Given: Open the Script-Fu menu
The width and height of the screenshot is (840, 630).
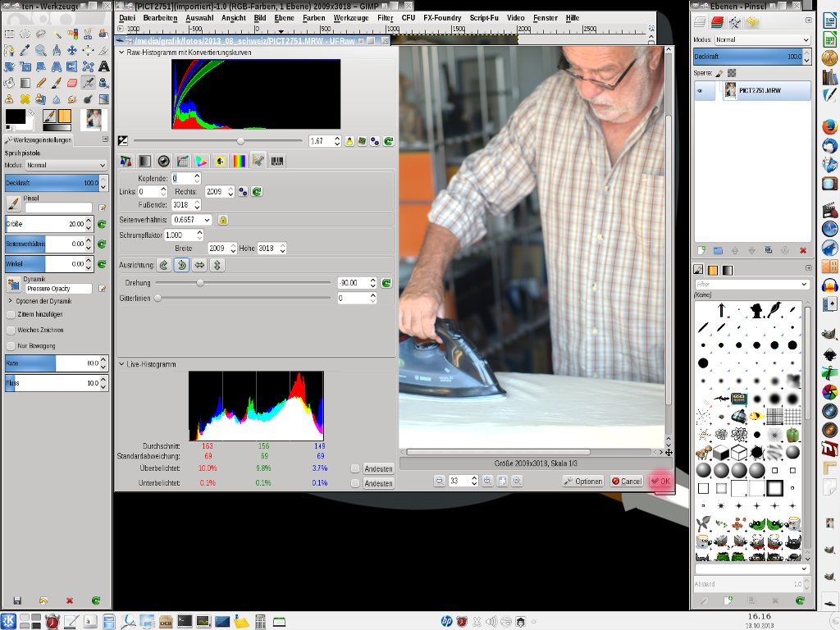Looking at the screenshot, I should coord(484,18).
